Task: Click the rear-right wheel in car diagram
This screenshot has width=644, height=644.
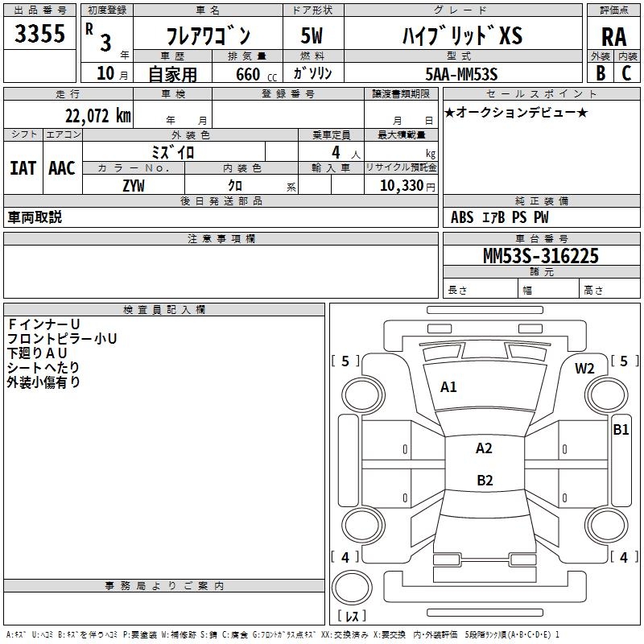Action: [604, 526]
